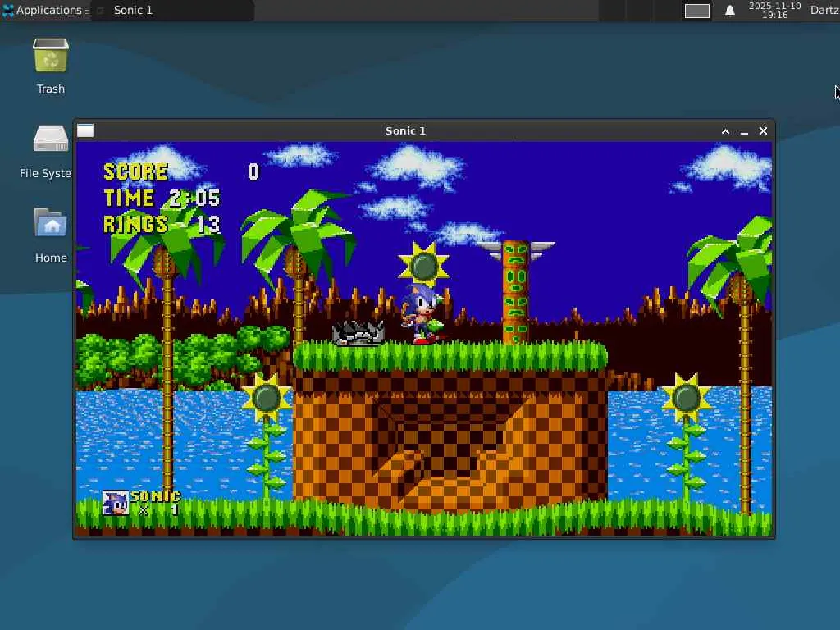Open the Dartz user menu

pyautogui.click(x=824, y=10)
